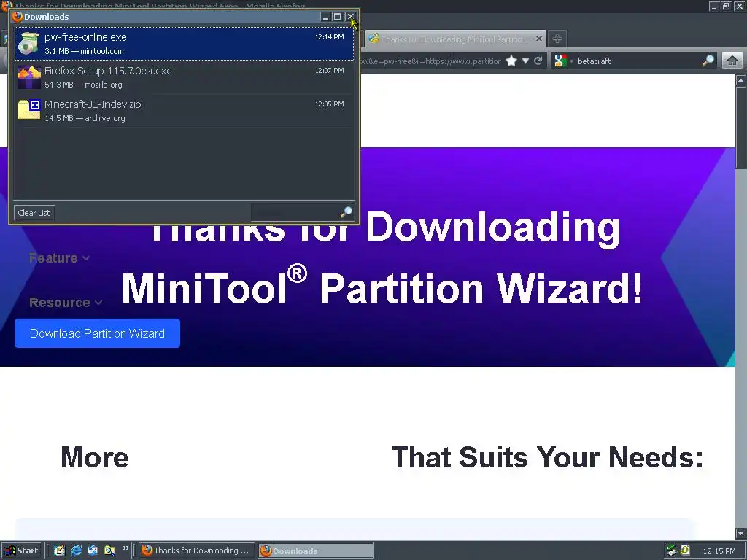The height and width of the screenshot is (560, 747).
Task: Click the folder search quick launch icon
Action: (x=109, y=551)
